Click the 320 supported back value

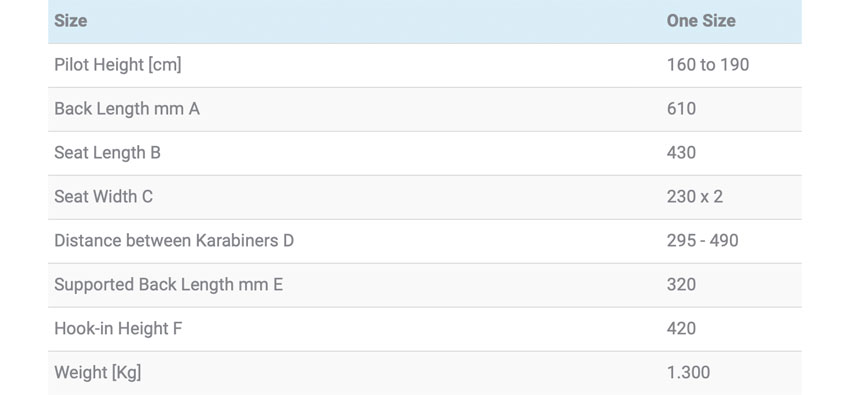tap(681, 284)
